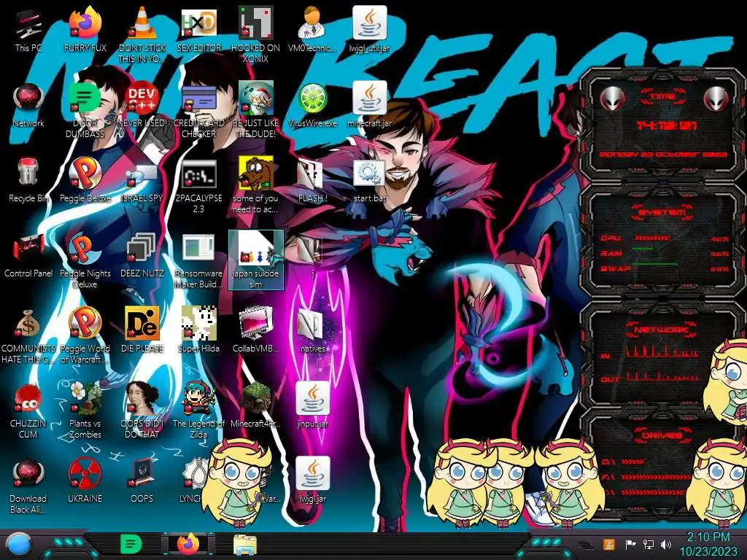Viewport: 747px width, 560px height.
Task: Click the CPU usage bar in widget
Action: pos(652,238)
